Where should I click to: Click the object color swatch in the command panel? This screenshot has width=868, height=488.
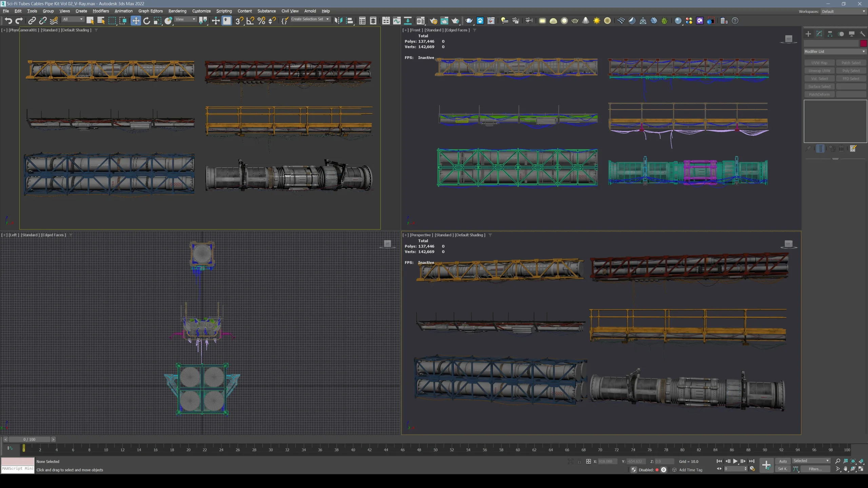click(863, 43)
